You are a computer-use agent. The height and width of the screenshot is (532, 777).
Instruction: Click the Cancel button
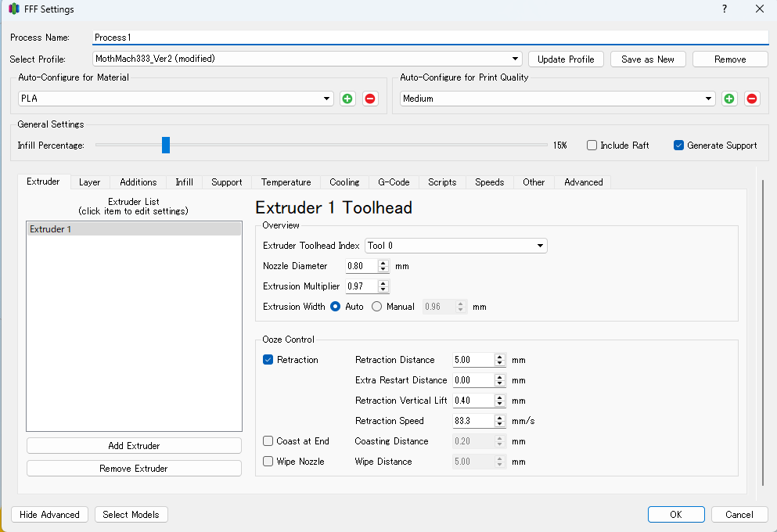[x=739, y=514]
